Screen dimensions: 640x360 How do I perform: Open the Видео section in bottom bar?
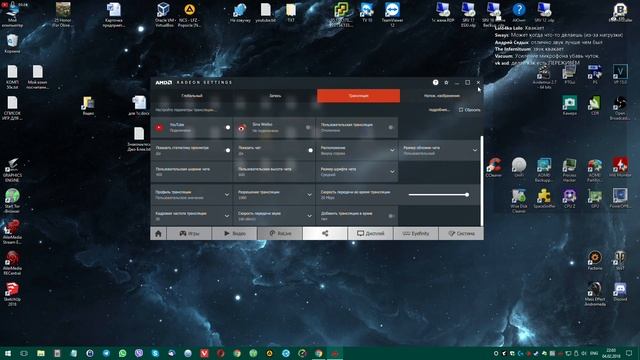point(234,233)
